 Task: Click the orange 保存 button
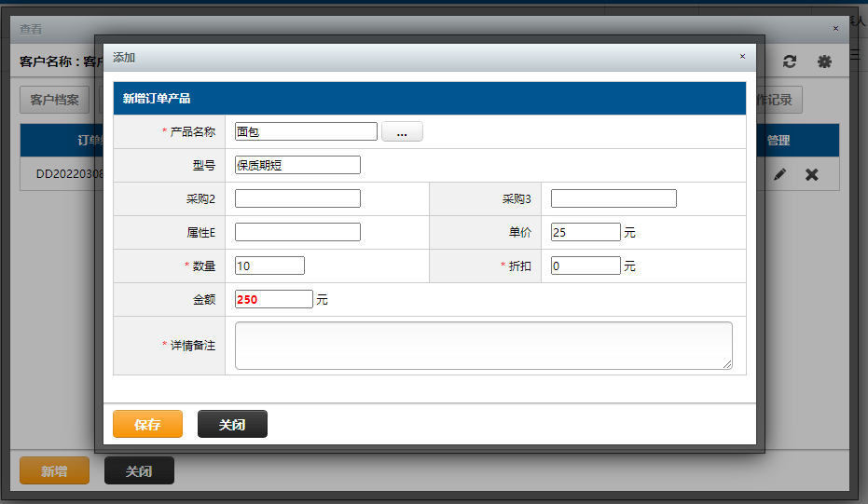148,424
